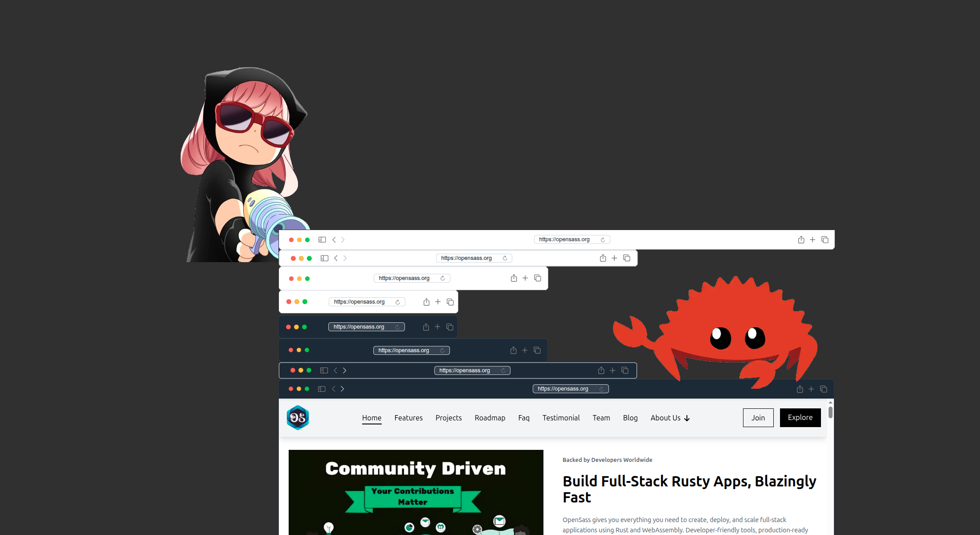Click URL field in the narrowest light browser bar

(367, 302)
